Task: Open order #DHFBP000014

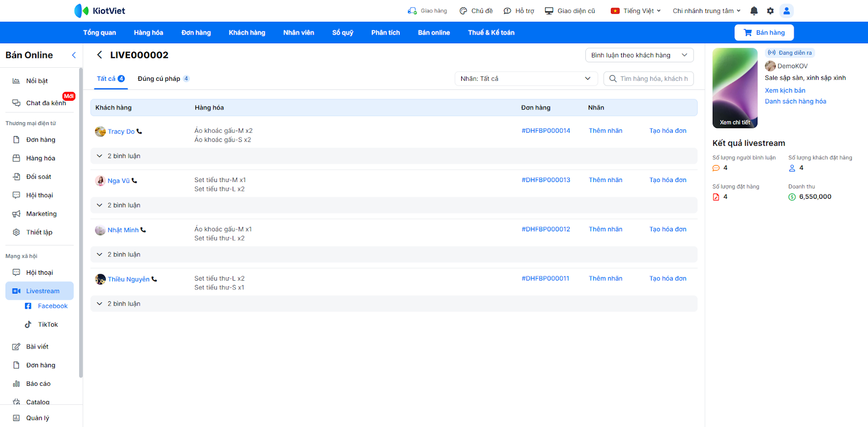Action: (546, 131)
